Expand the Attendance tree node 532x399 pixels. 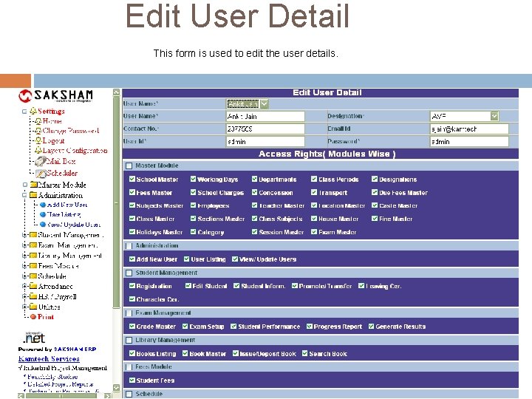pyautogui.click(x=24, y=286)
